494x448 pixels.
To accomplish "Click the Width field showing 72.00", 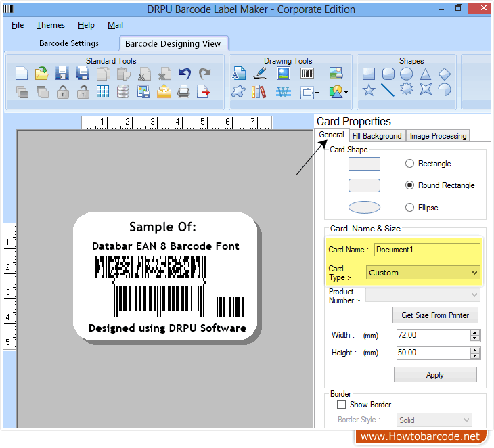I will pyautogui.click(x=433, y=335).
